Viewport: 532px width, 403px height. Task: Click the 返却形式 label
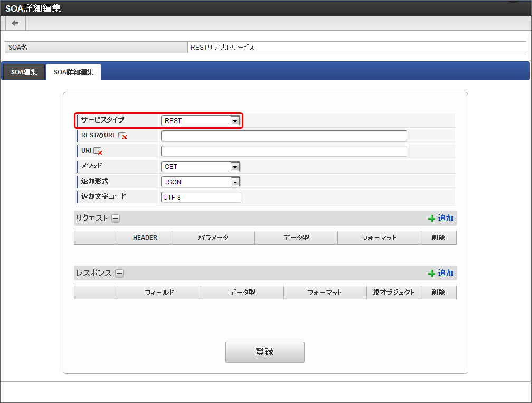click(x=94, y=181)
